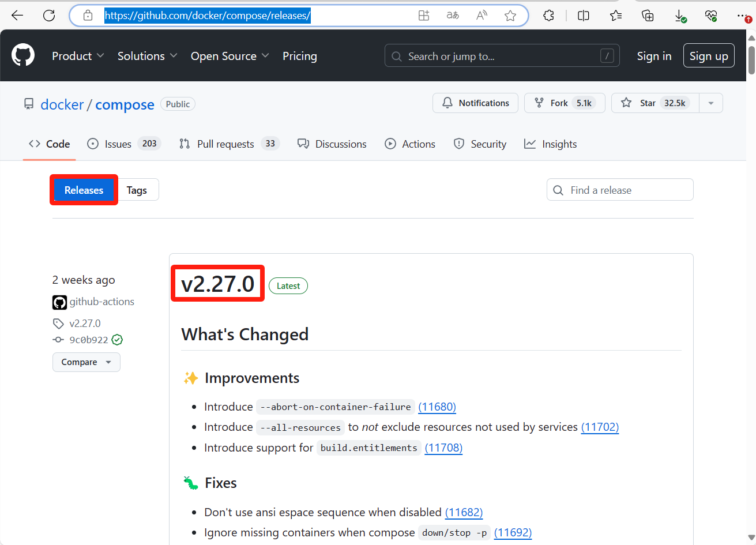The image size is (756, 545).
Task: Switch to the Tags view
Action: tap(137, 190)
